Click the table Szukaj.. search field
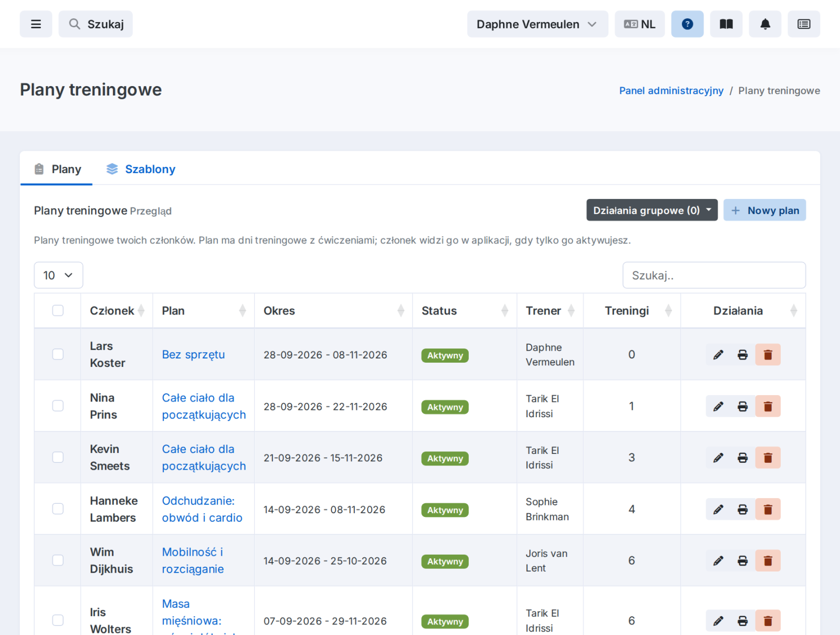 click(714, 275)
